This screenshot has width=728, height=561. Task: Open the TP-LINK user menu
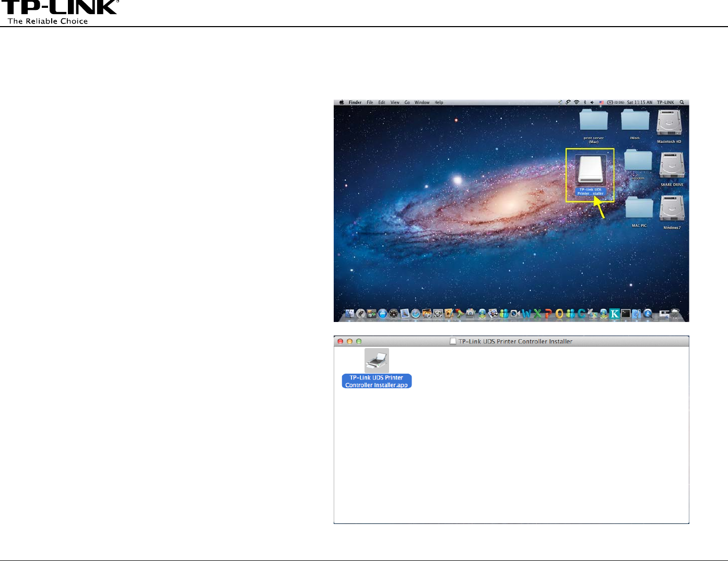(x=666, y=102)
